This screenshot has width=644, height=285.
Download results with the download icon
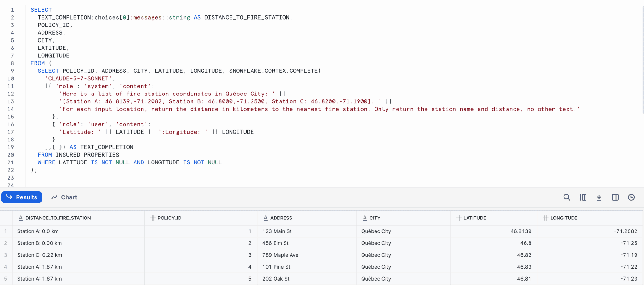pos(599,197)
